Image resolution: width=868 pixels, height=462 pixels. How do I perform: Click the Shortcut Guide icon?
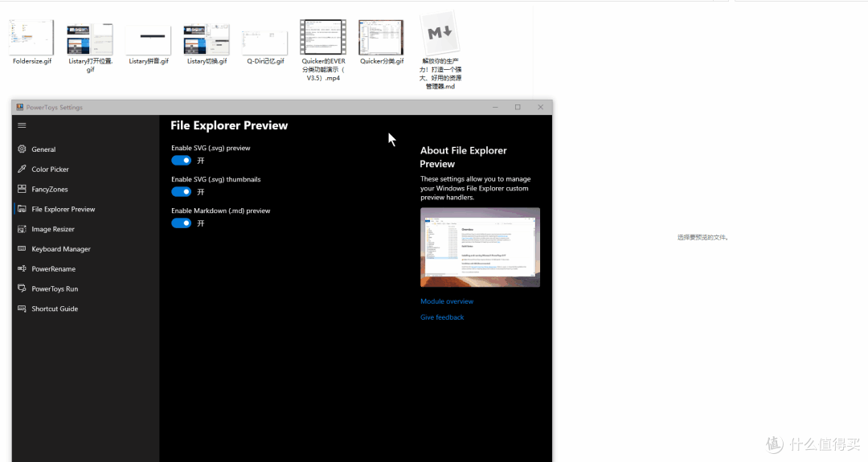click(22, 309)
